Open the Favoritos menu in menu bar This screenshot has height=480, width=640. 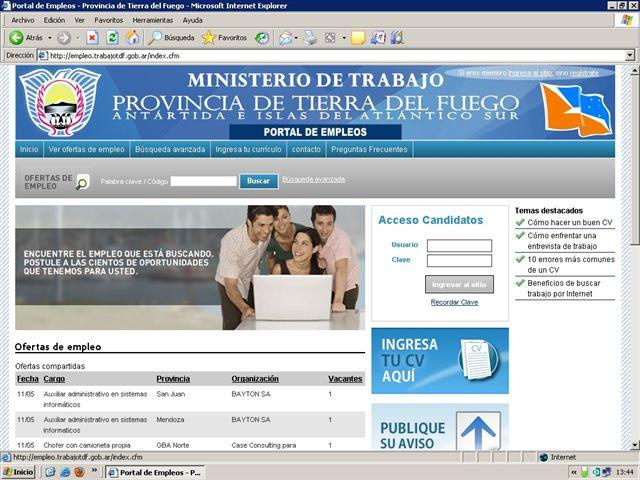click(x=108, y=20)
